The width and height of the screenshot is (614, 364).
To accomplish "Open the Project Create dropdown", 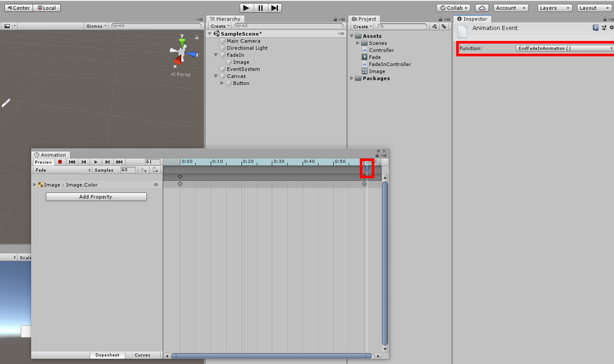I will [x=363, y=26].
